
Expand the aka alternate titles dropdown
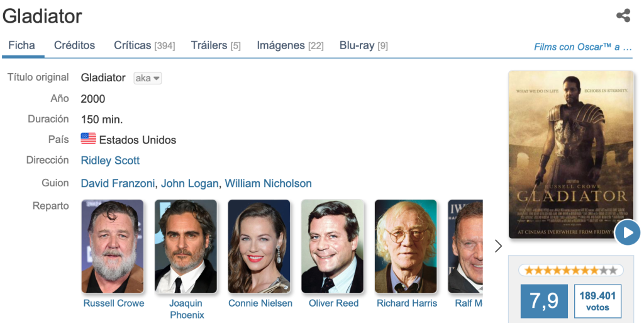point(148,78)
